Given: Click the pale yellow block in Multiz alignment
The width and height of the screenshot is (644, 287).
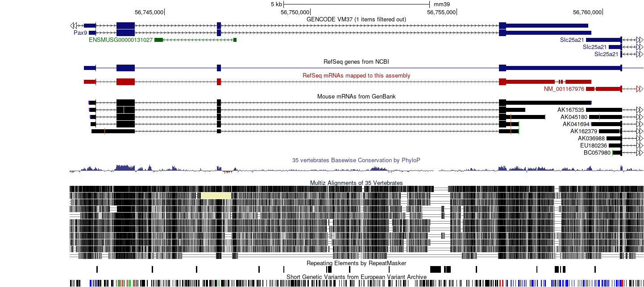Looking at the screenshot, I should (215, 195).
